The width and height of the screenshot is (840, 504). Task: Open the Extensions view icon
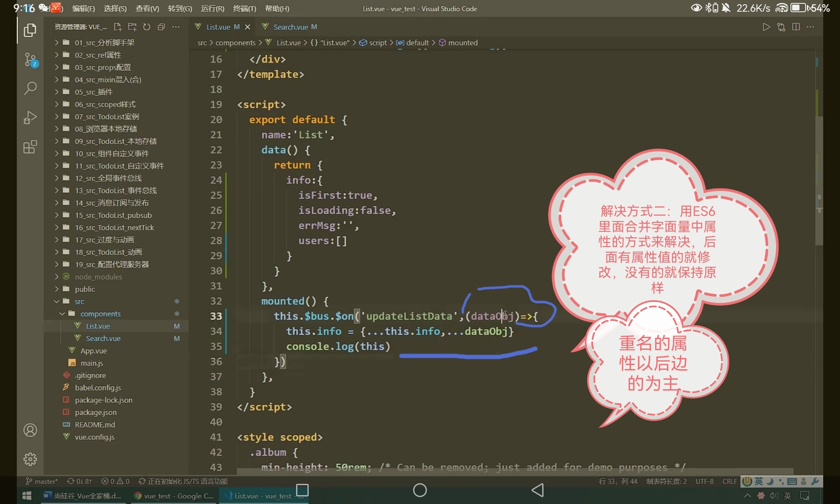(30, 147)
